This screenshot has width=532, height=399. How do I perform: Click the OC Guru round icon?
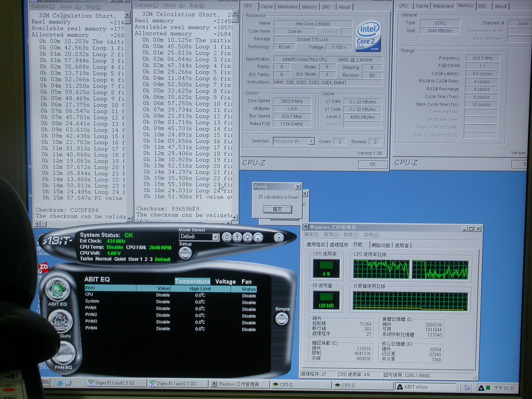pos(60,322)
